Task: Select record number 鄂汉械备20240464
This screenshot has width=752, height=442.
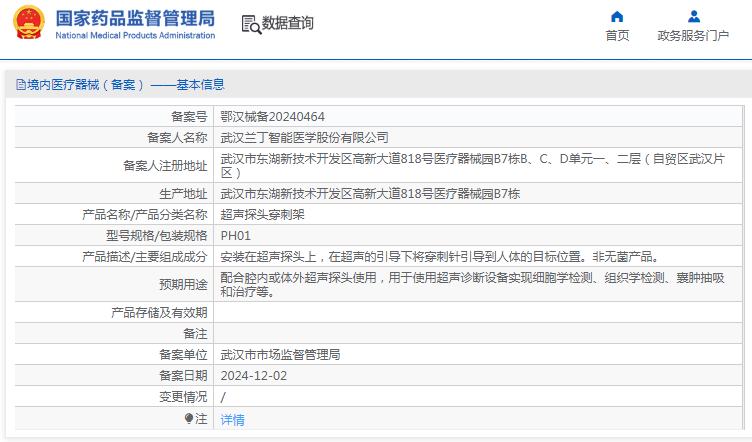Action: point(272,116)
